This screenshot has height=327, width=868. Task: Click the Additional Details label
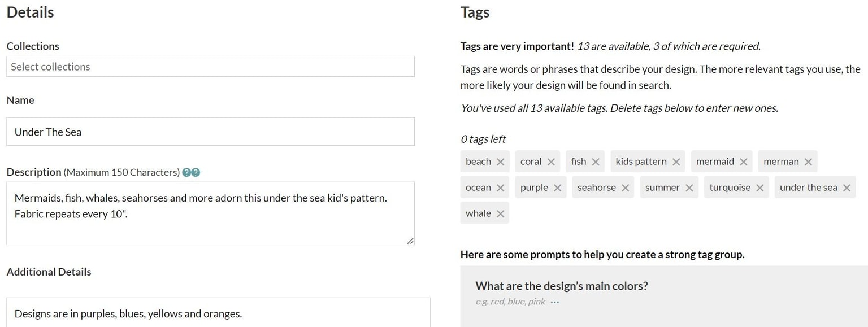coord(49,272)
